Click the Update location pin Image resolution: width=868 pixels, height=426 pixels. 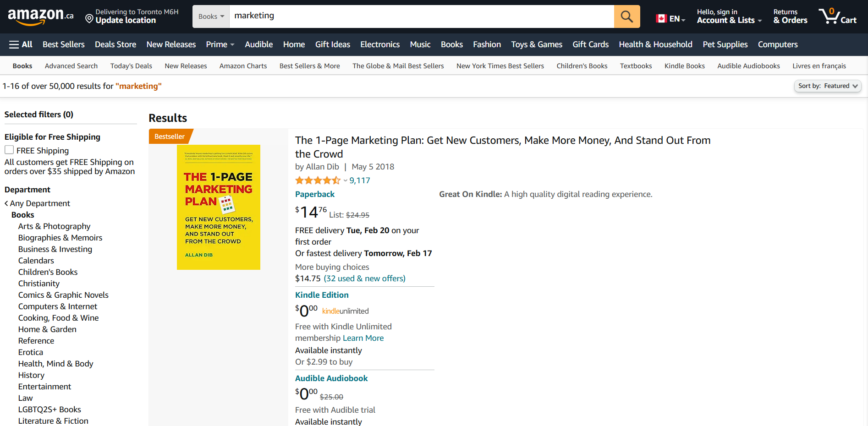(x=89, y=19)
